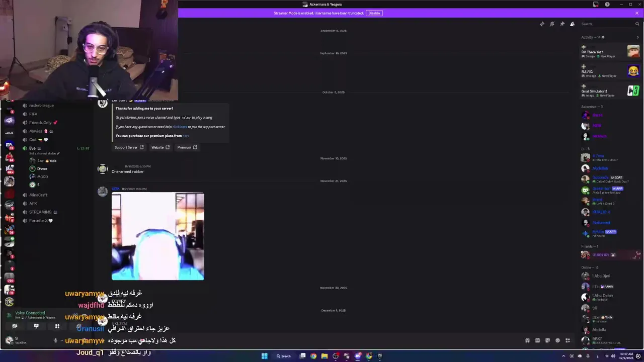
Task: Open emoji picker icon
Action: pos(557,340)
